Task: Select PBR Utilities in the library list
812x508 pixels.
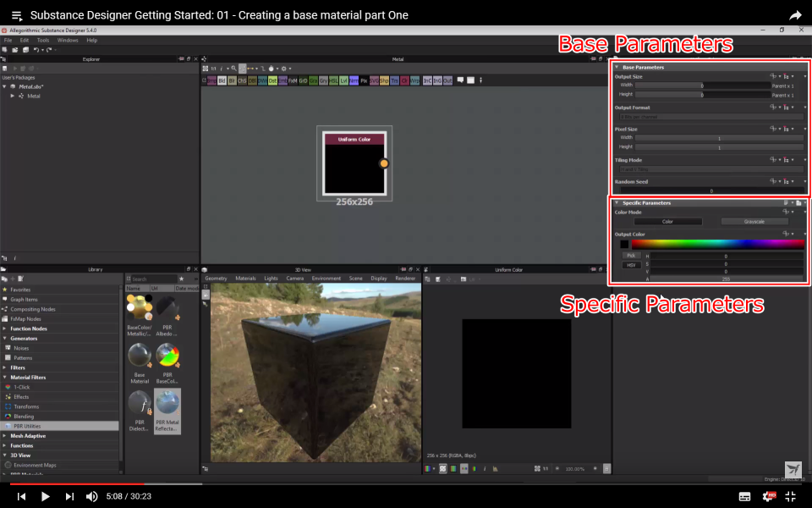Action: click(x=59, y=426)
